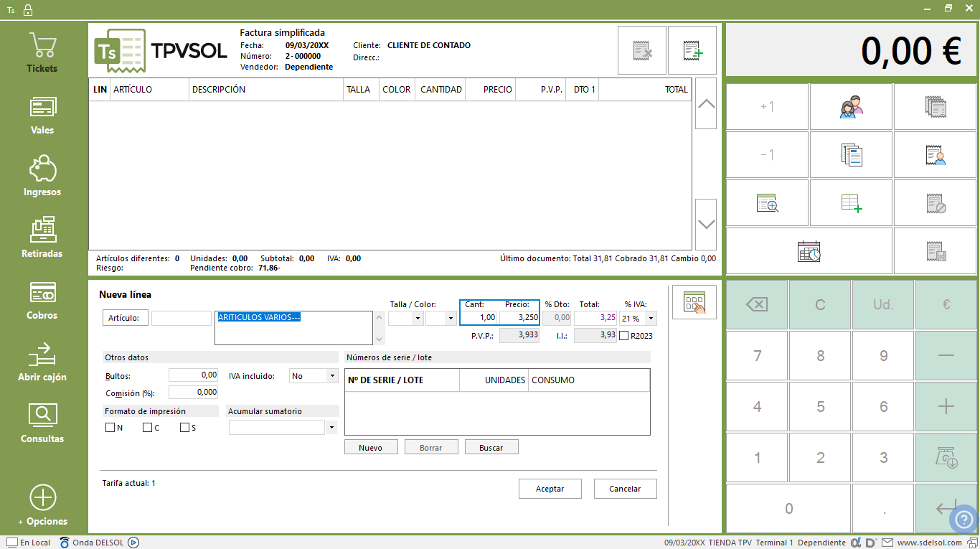Click the ARITICULOS VARIOS description box
This screenshot has width=980, height=549.
click(x=294, y=328)
